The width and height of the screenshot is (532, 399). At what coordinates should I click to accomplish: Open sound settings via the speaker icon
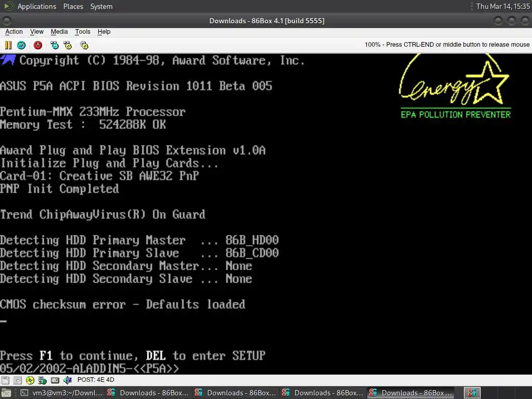68,380
